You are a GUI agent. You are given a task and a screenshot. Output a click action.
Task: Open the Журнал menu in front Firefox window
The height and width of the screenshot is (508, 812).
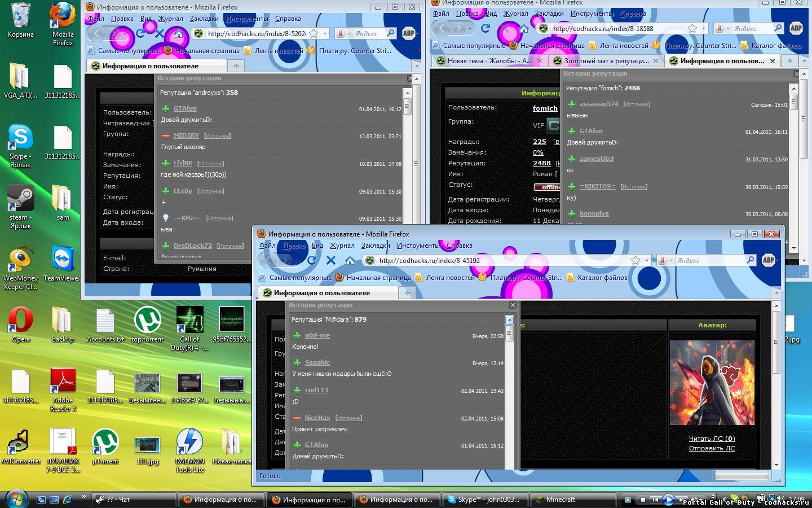342,246
